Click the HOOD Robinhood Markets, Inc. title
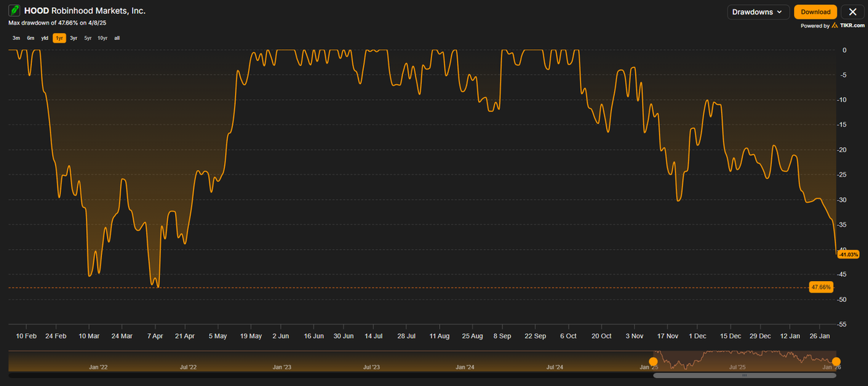868x386 pixels. coord(85,11)
